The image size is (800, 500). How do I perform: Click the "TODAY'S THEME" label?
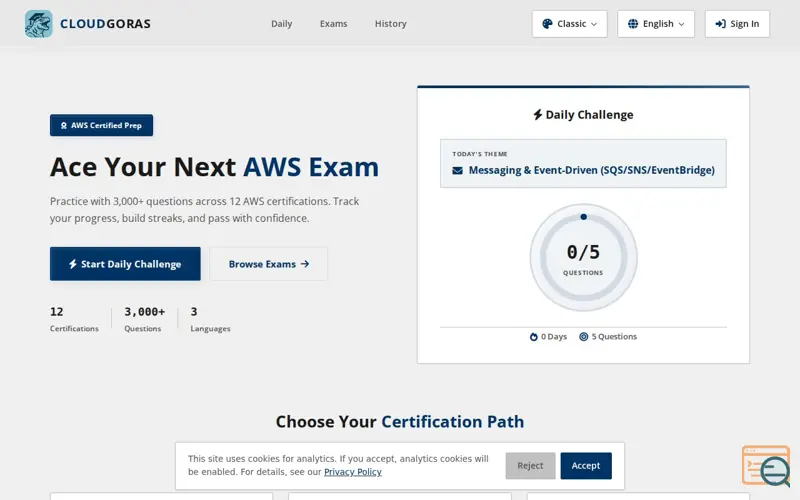[x=480, y=154]
